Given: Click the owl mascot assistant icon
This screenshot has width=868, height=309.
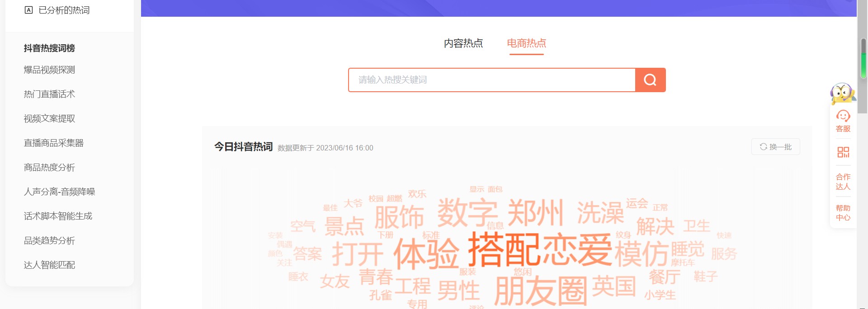Looking at the screenshot, I should [x=843, y=94].
